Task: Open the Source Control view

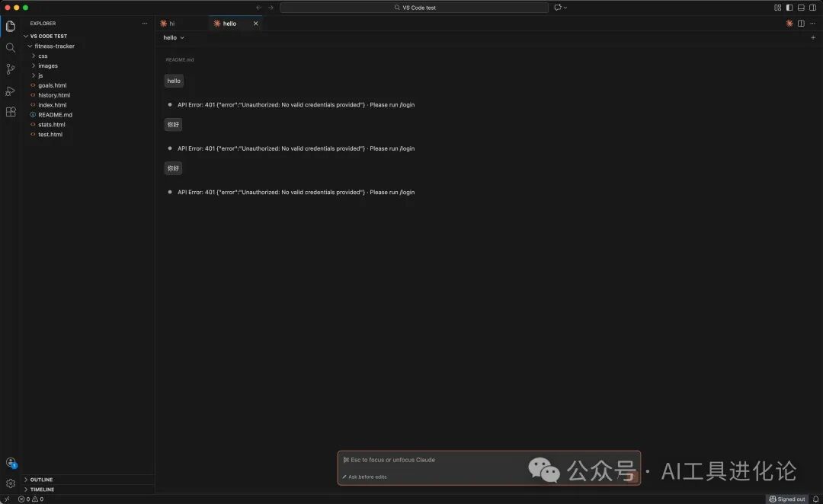Action: tap(11, 69)
